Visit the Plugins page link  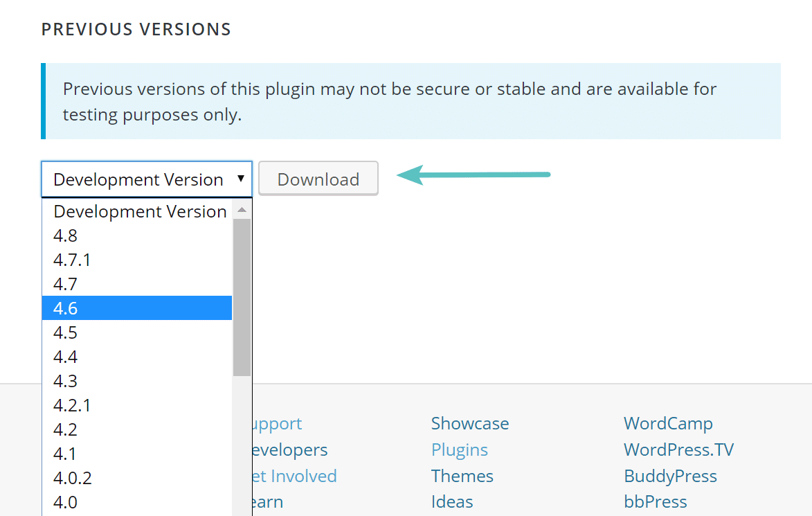[459, 450]
